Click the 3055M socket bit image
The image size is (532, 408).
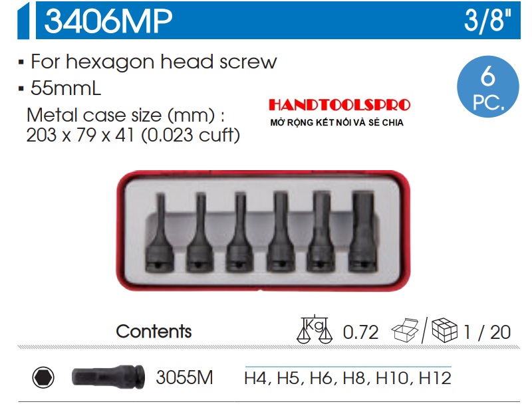click(108, 377)
